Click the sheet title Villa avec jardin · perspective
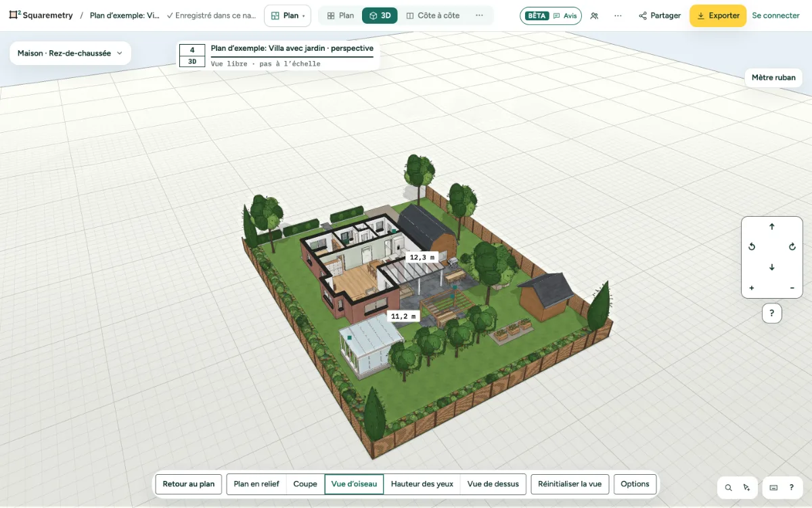The width and height of the screenshot is (812, 508). (x=292, y=49)
